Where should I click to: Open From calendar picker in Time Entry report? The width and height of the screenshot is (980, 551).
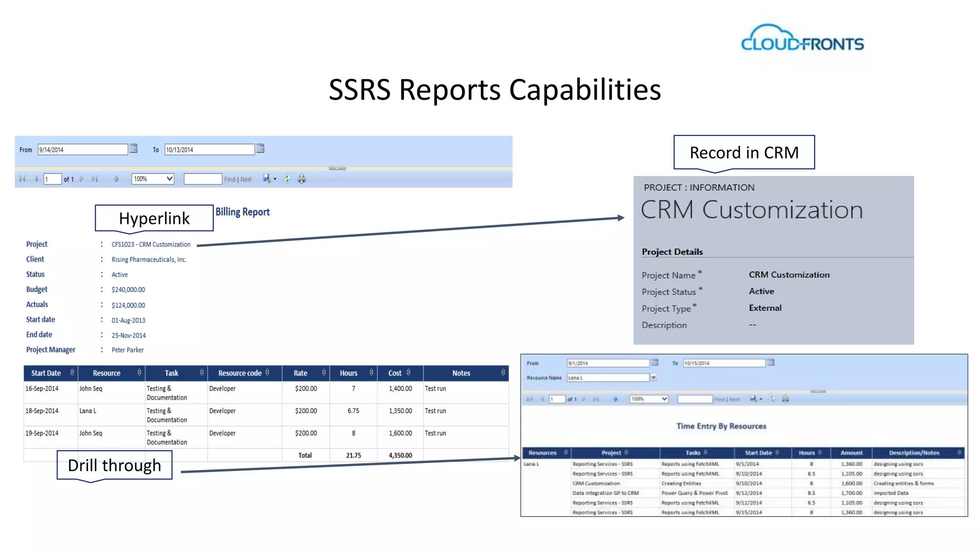[655, 363]
